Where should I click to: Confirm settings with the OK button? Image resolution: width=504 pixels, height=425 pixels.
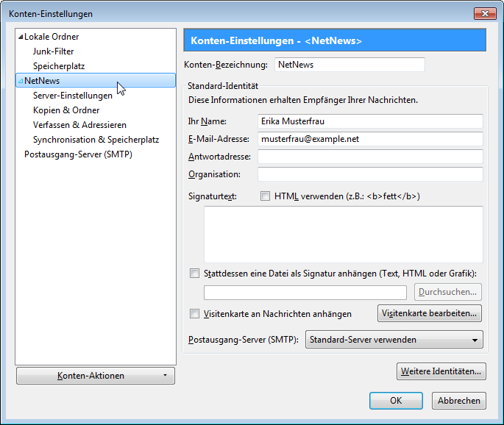click(x=396, y=401)
